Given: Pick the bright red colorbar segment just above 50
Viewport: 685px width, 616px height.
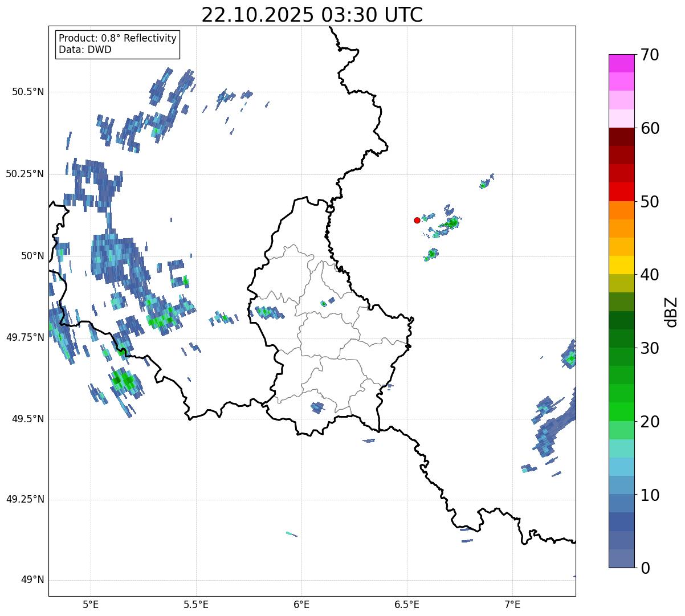Looking at the screenshot, I should pos(622,191).
